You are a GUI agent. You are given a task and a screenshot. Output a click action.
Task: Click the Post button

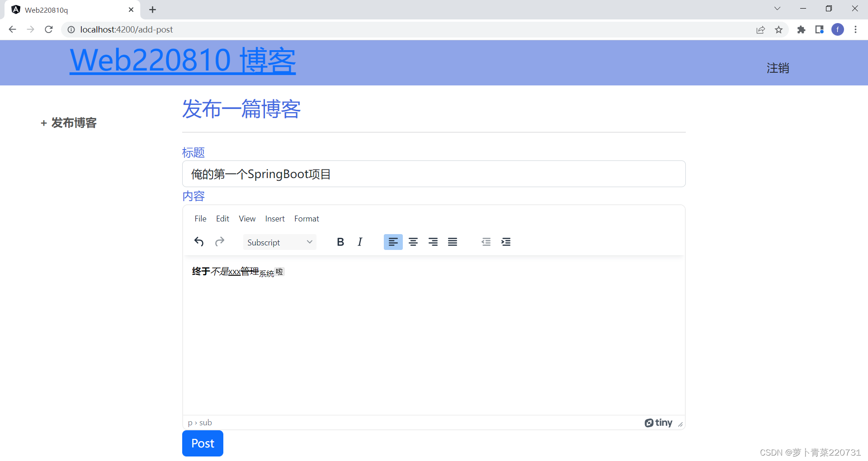tap(202, 443)
